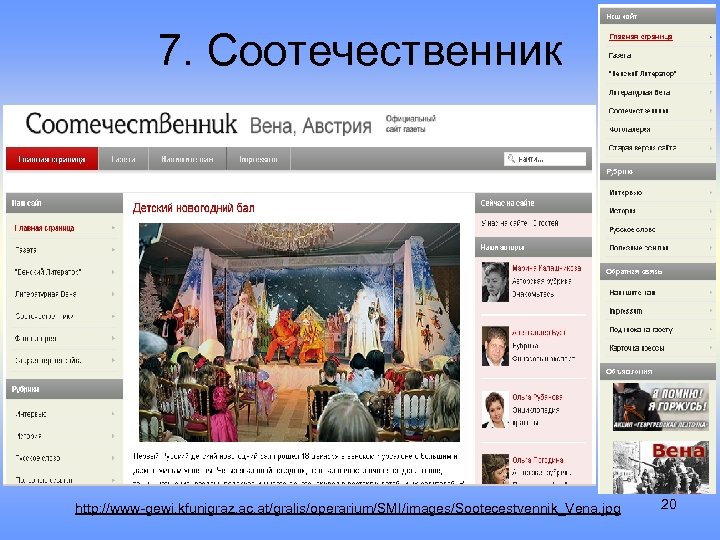Open Старая версия сайта in the tall menu strip
The height and width of the screenshot is (540, 720).
click(x=642, y=148)
